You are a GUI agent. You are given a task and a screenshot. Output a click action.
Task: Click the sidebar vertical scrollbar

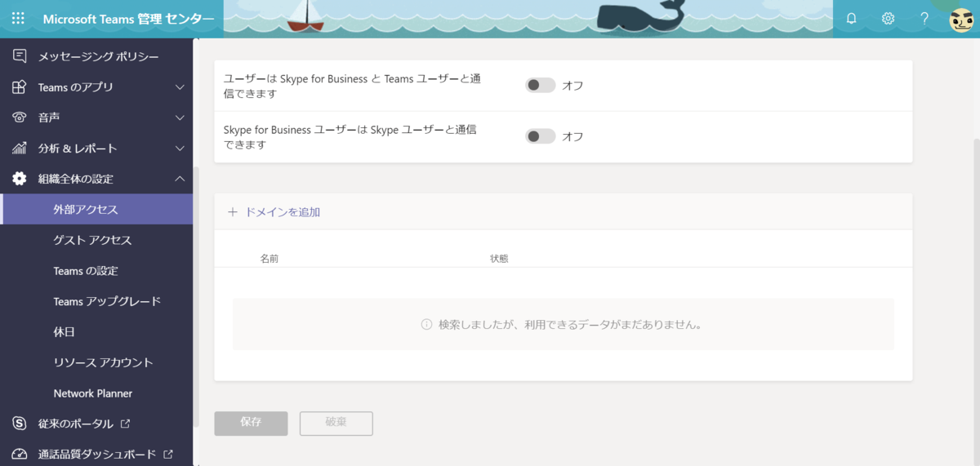point(196,296)
